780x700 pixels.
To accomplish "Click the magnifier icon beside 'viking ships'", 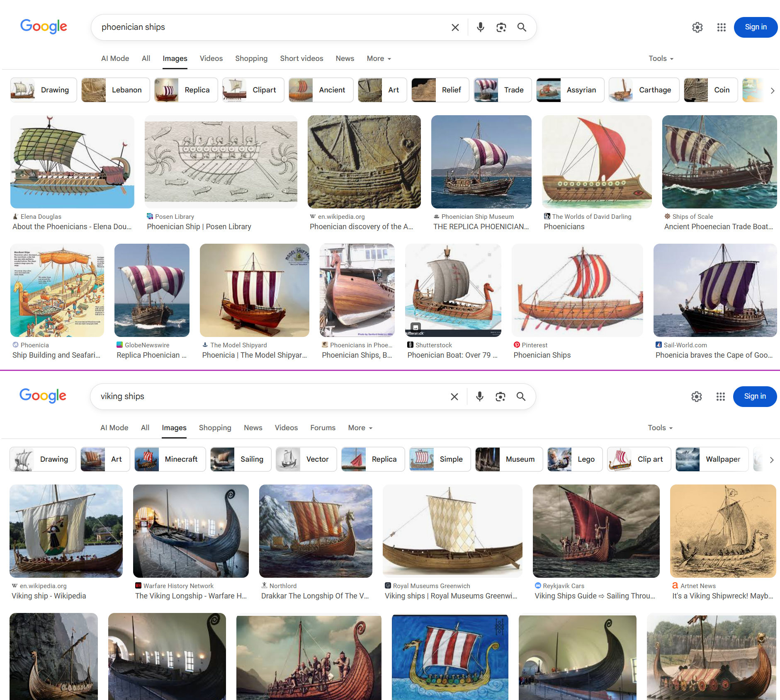I will pyautogui.click(x=521, y=397).
